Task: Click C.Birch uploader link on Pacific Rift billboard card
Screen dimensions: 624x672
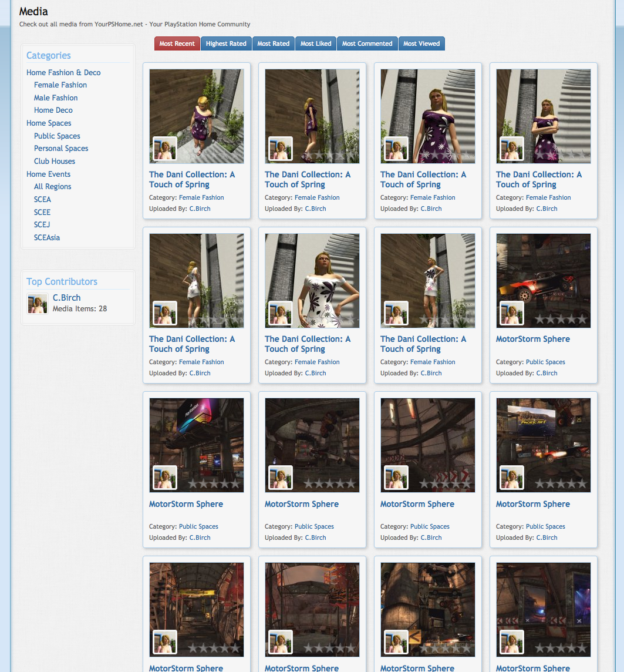Action: tap(547, 537)
